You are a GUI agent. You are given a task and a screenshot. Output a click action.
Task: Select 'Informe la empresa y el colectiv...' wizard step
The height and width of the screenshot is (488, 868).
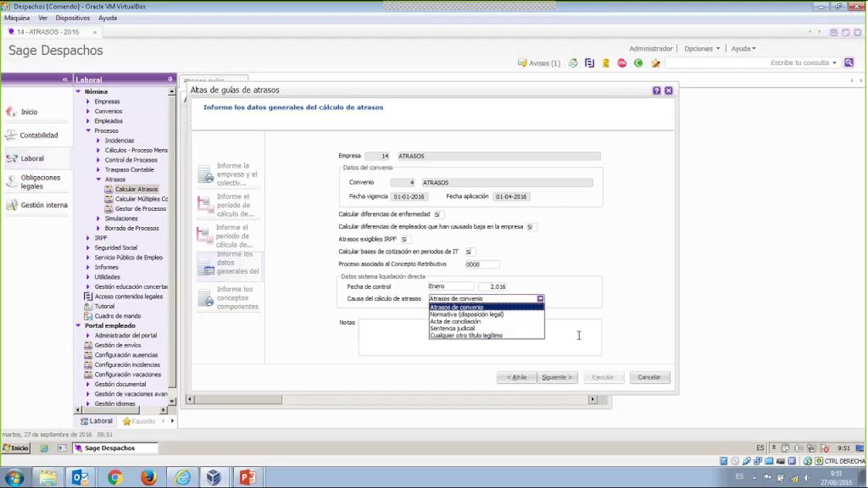pyautogui.click(x=228, y=174)
